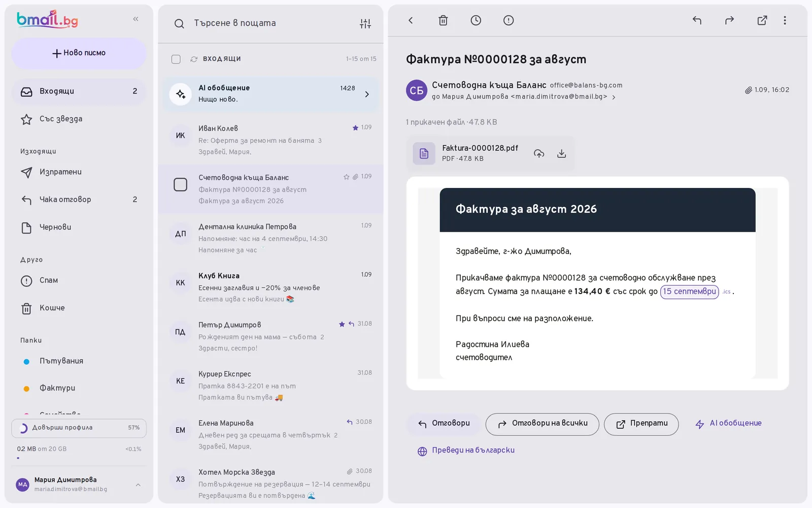Click the 15 септември date chip
The image size is (812, 508).
click(x=689, y=292)
